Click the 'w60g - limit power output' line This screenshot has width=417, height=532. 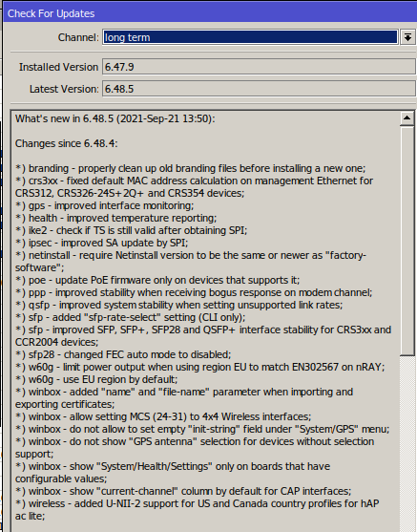coord(200,367)
